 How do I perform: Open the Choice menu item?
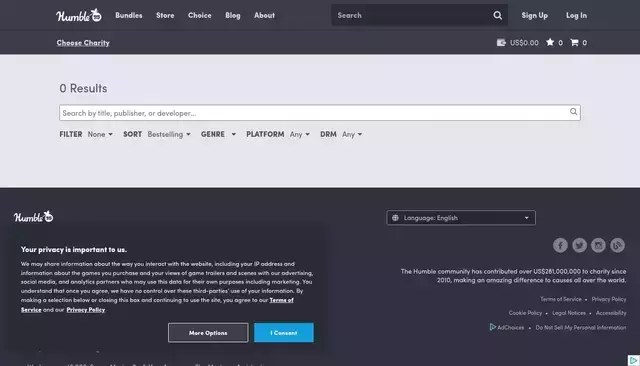200,16
